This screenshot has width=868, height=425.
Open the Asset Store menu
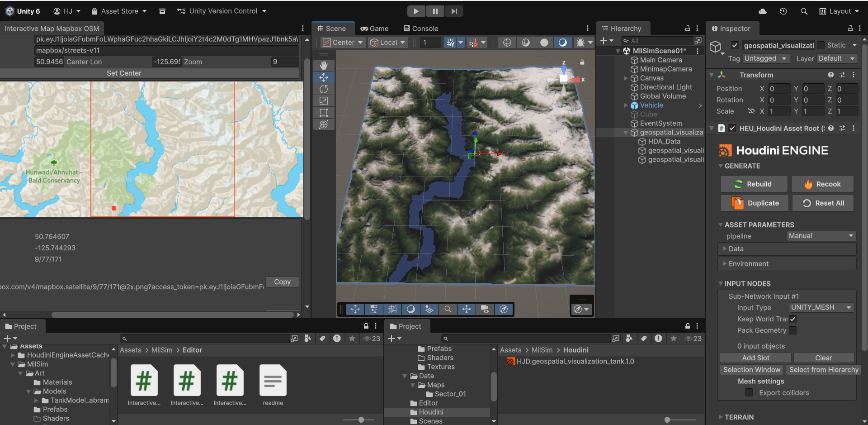pos(118,11)
